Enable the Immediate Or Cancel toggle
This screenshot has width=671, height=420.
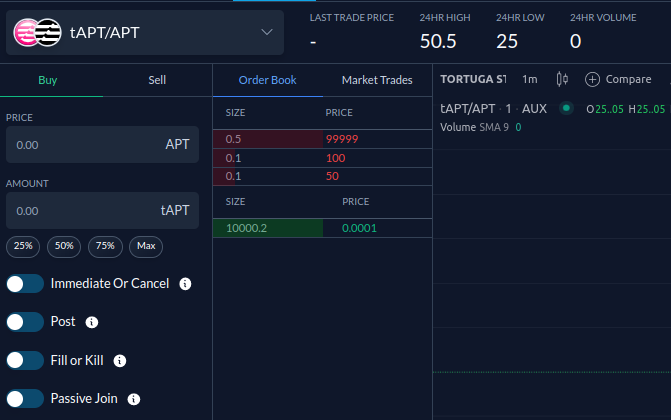coord(25,284)
